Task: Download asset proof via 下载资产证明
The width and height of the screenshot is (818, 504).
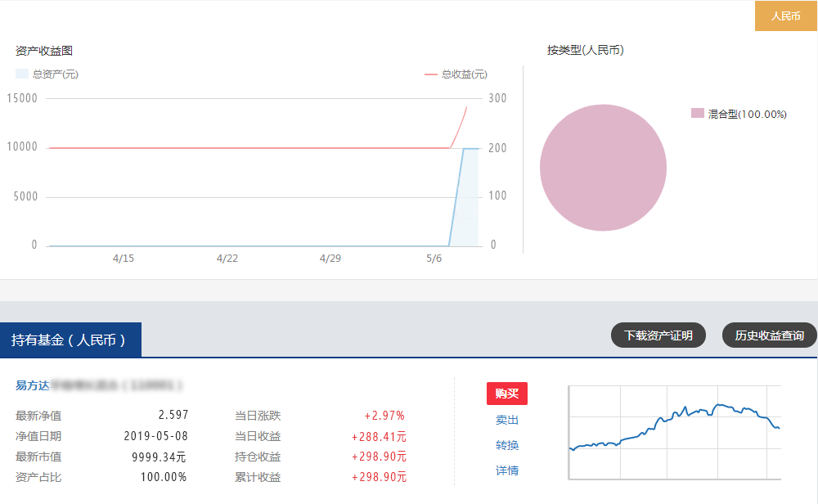Action: tap(658, 335)
